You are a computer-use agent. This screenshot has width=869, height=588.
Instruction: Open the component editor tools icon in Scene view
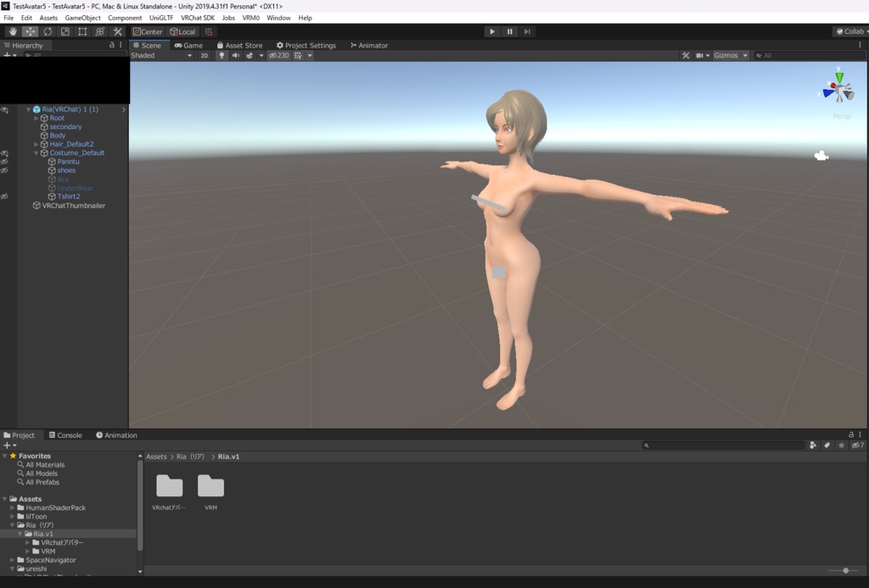(x=686, y=55)
